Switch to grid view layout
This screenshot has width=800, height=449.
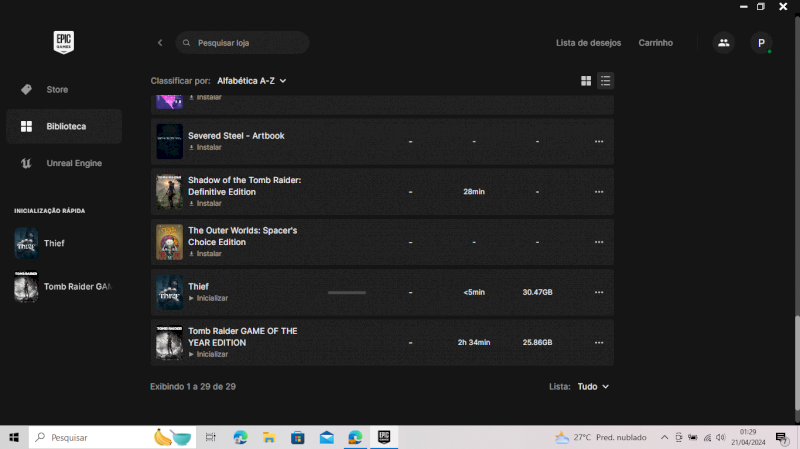[x=586, y=81]
